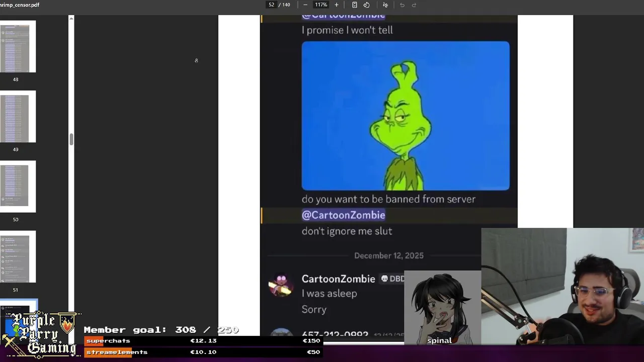This screenshot has width=644, height=362.
Task: Click the December 12, 2025 date divider
Action: click(389, 256)
